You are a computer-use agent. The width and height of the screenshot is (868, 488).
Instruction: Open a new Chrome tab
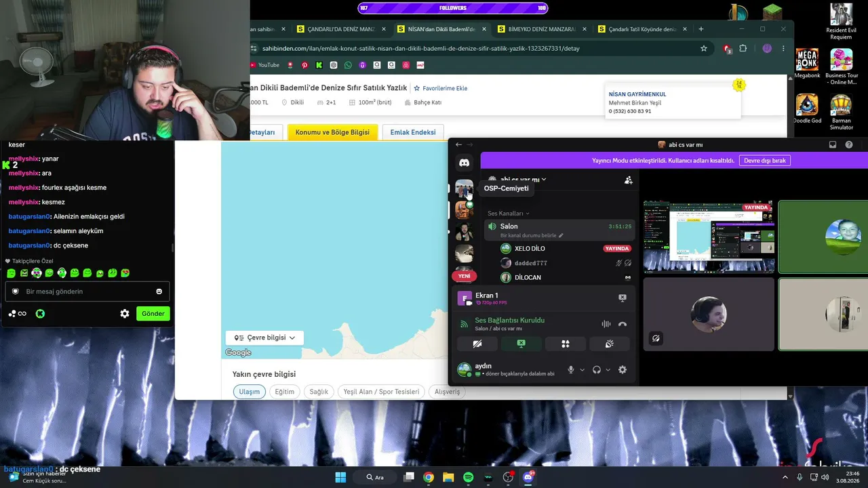pyautogui.click(x=701, y=29)
